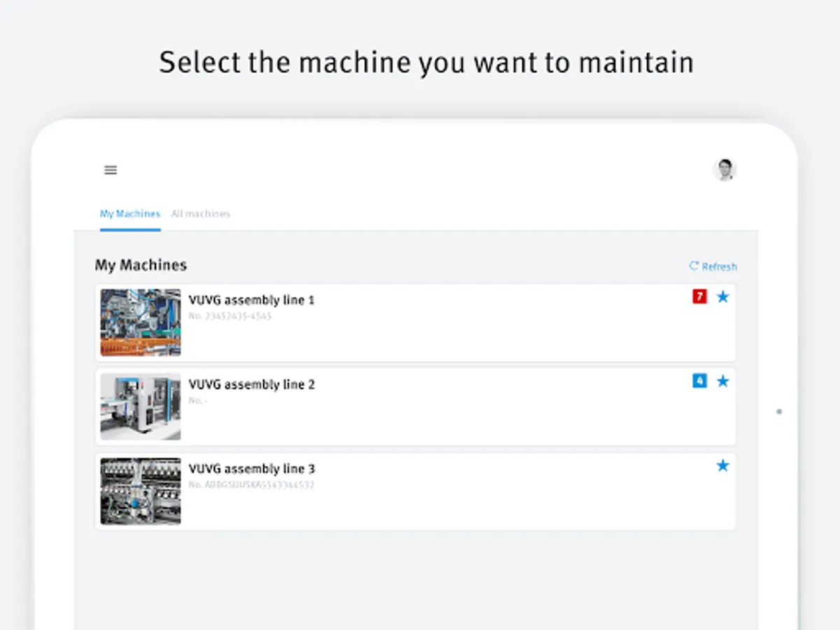Image resolution: width=840 pixels, height=630 pixels.
Task: Select the VUVG assembly line 1 title
Action: tap(251, 300)
